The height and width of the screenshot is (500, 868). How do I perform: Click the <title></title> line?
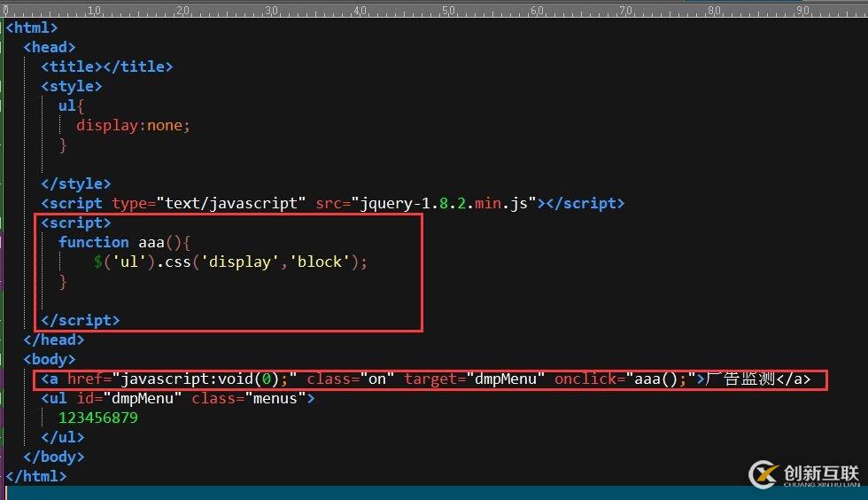click(107, 66)
